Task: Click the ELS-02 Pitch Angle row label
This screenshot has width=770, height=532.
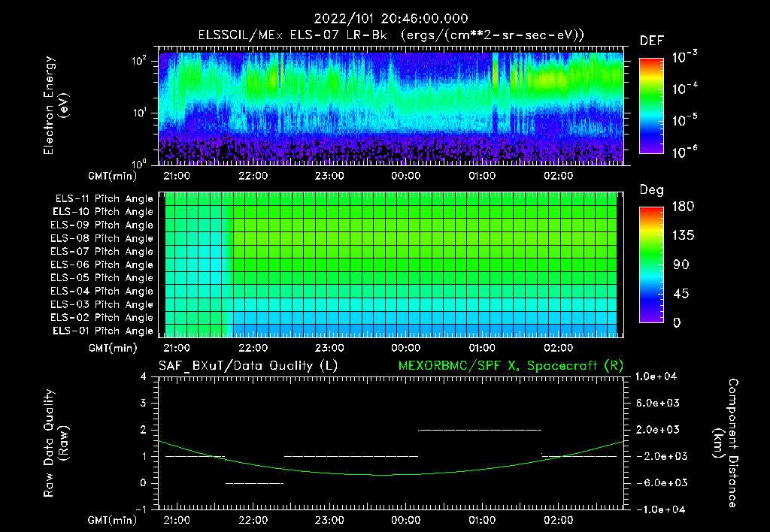Action: coord(102,318)
